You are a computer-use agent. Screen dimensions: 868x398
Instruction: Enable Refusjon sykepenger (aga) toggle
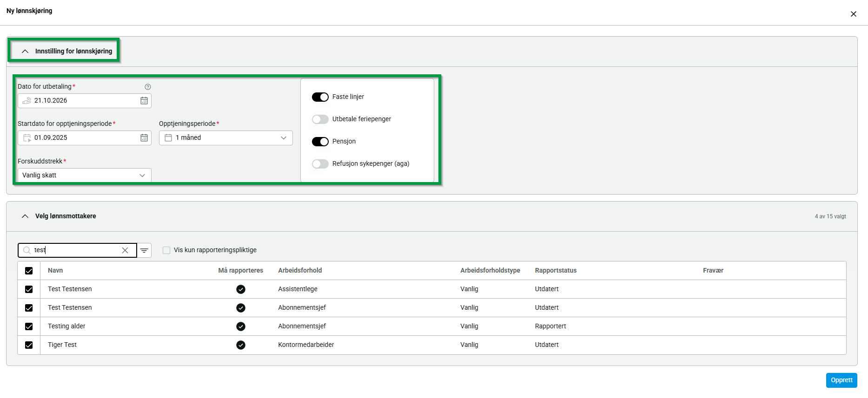[320, 164]
